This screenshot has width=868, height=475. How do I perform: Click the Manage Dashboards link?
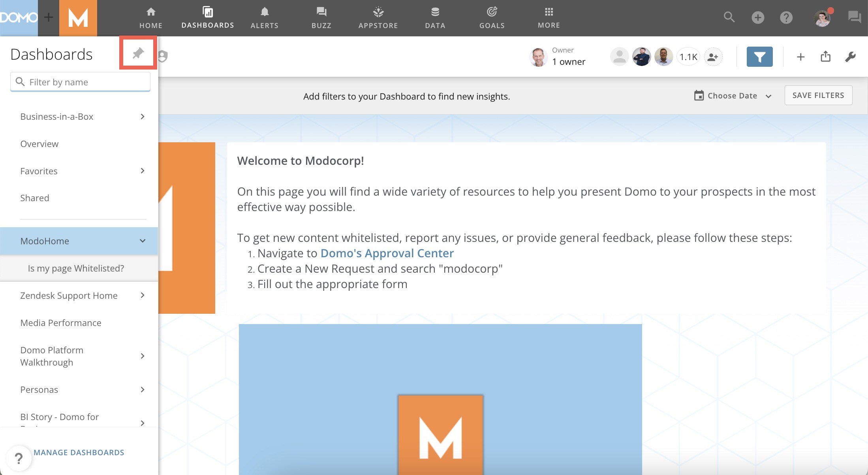79,452
